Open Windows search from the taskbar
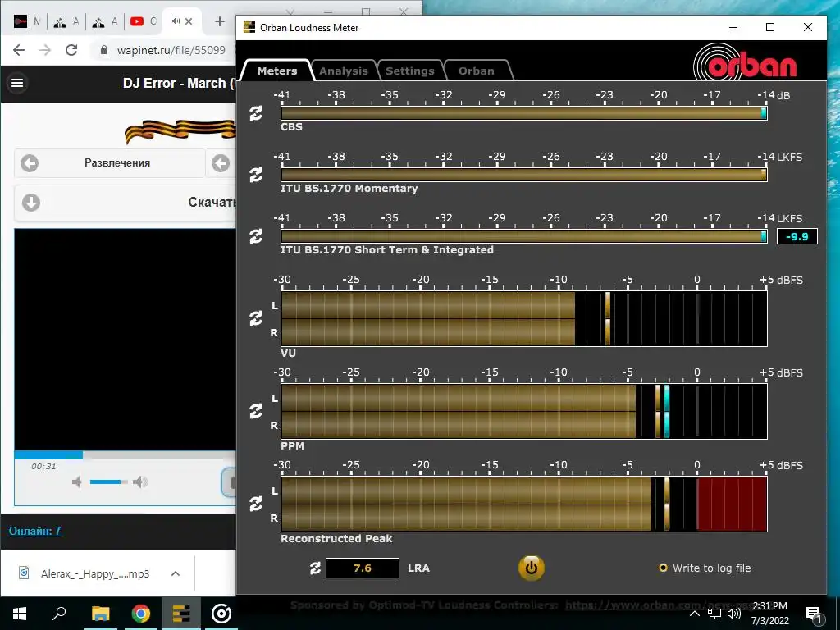 pos(60,614)
